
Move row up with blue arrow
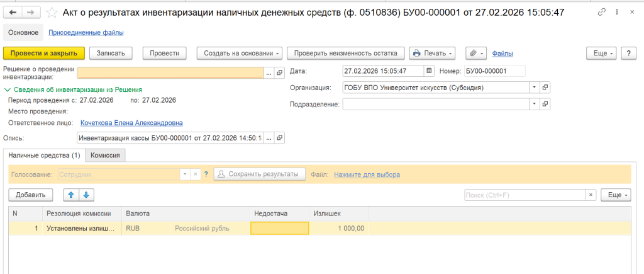[71, 195]
